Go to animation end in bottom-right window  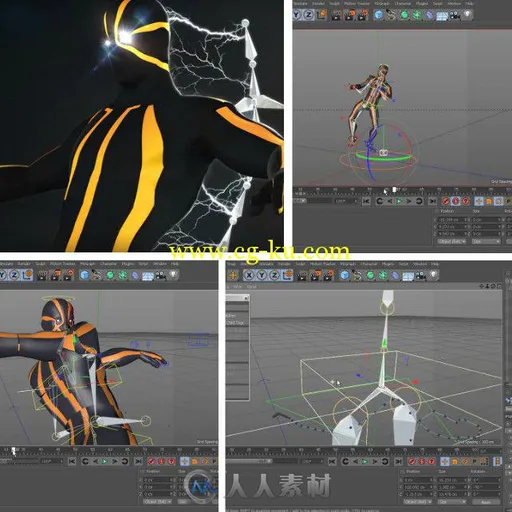[x=398, y=462]
